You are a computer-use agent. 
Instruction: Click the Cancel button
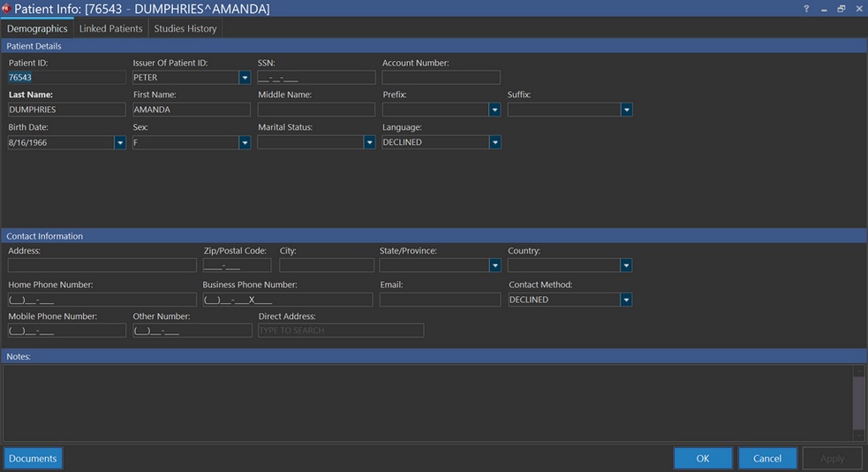(766, 458)
